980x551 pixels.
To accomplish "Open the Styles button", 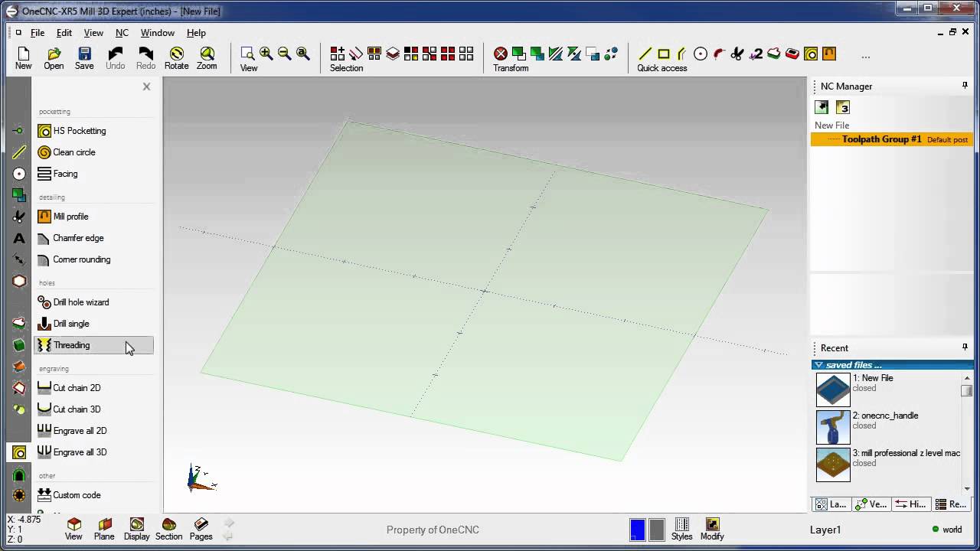I will (681, 529).
